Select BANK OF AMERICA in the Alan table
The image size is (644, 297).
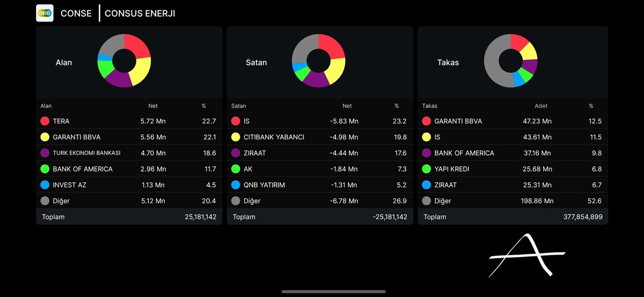click(x=83, y=169)
